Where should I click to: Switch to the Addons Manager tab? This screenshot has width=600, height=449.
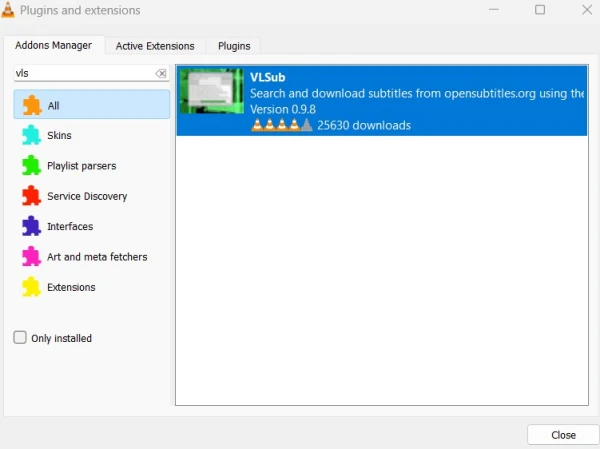[54, 45]
